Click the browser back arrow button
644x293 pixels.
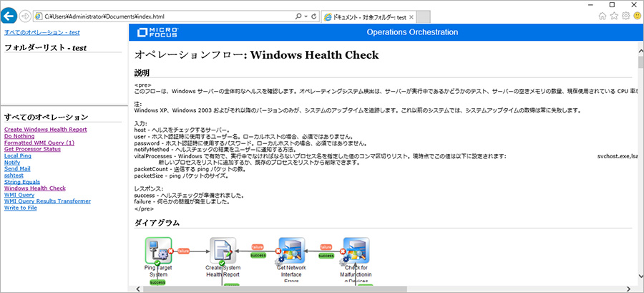click(10, 15)
